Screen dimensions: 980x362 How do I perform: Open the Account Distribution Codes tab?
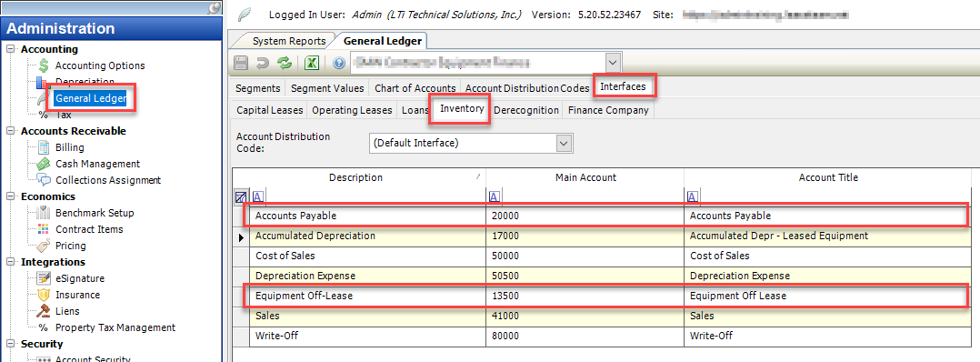click(527, 88)
